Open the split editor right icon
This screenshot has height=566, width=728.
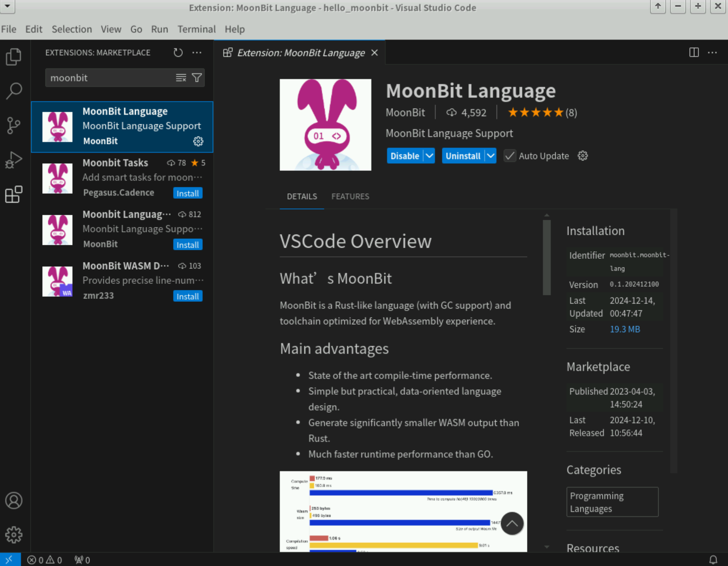pos(694,53)
